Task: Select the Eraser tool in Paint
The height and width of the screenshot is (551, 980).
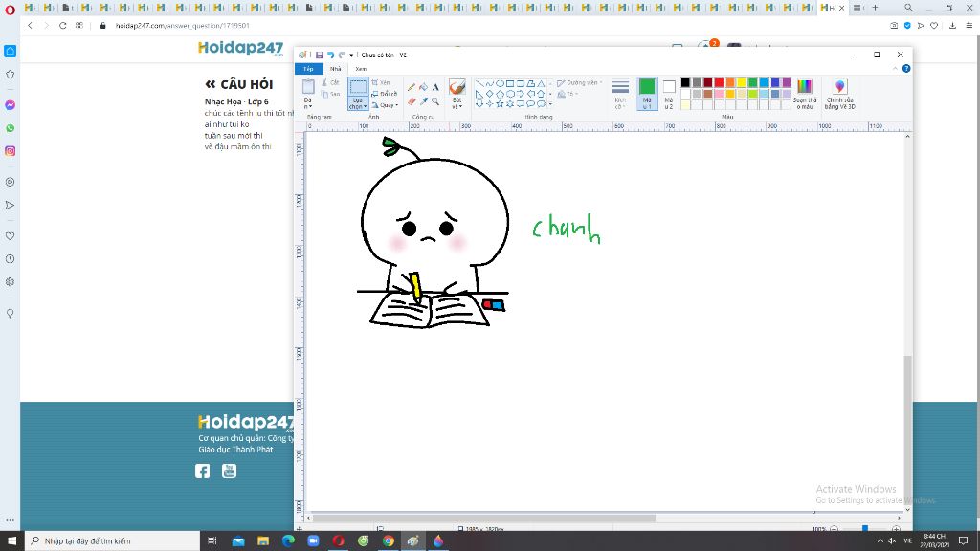Action: click(x=412, y=100)
